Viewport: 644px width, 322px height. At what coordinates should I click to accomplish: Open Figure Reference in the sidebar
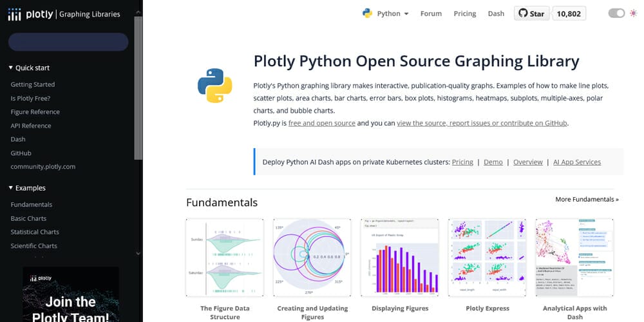coord(35,111)
